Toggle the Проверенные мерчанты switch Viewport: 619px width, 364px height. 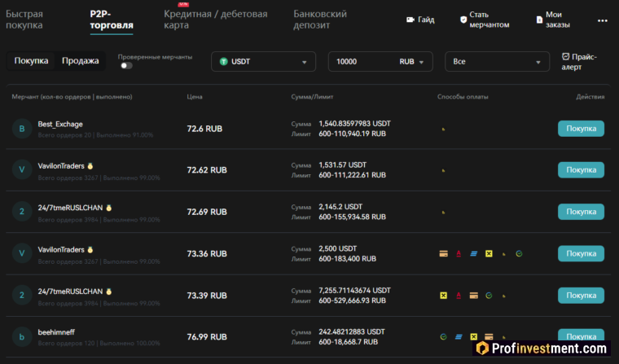126,65
